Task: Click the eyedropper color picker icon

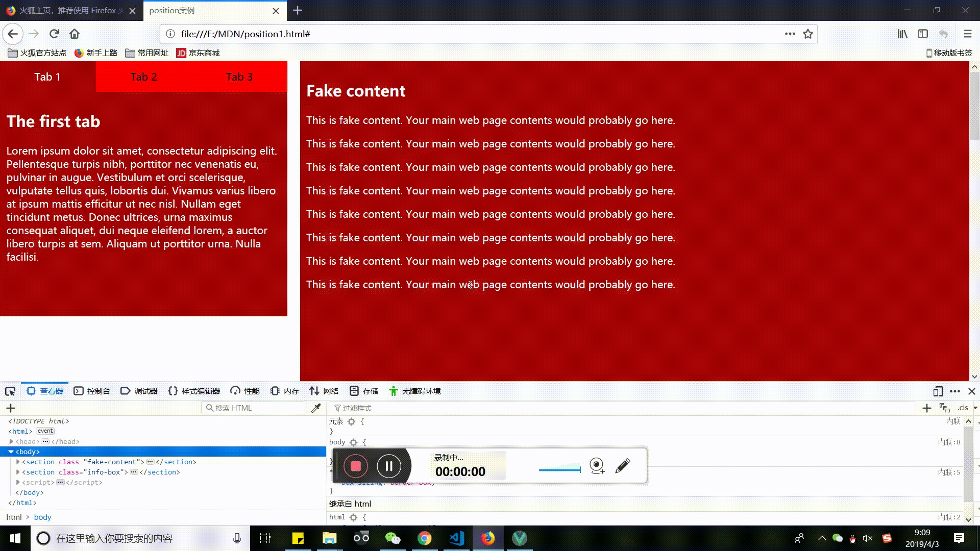Action: point(316,408)
